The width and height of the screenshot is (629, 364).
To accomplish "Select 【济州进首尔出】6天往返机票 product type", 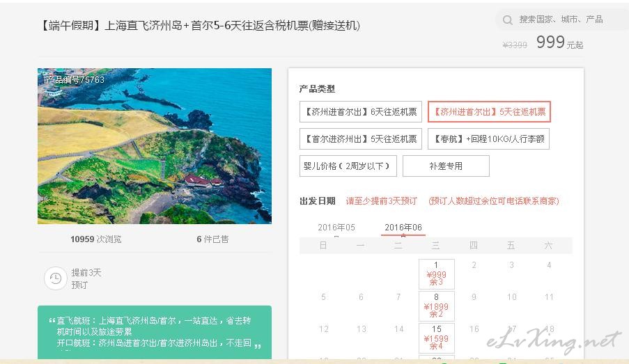I will click(361, 111).
